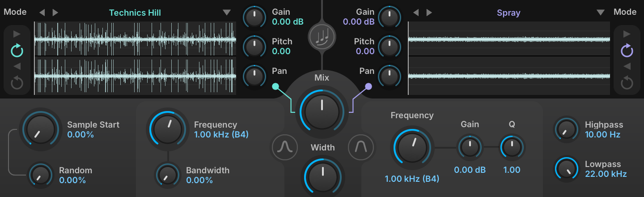Click left Frequency value beside Bandwidth section

point(221,134)
